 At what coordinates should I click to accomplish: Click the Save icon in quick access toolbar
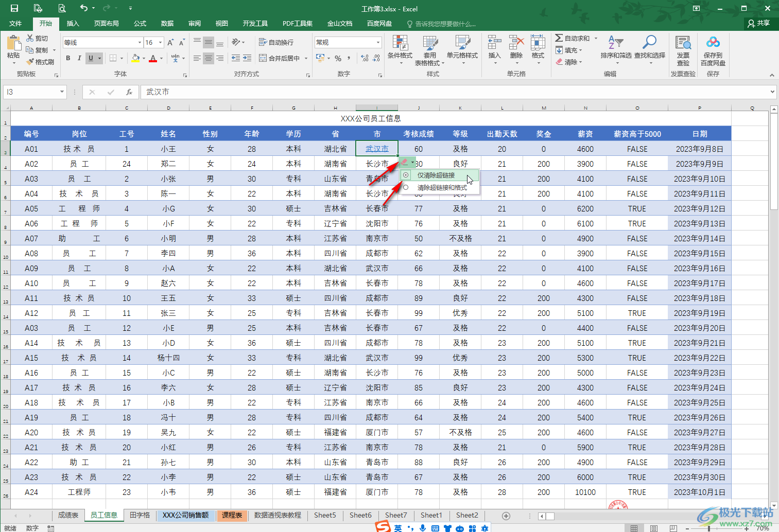(x=14, y=8)
